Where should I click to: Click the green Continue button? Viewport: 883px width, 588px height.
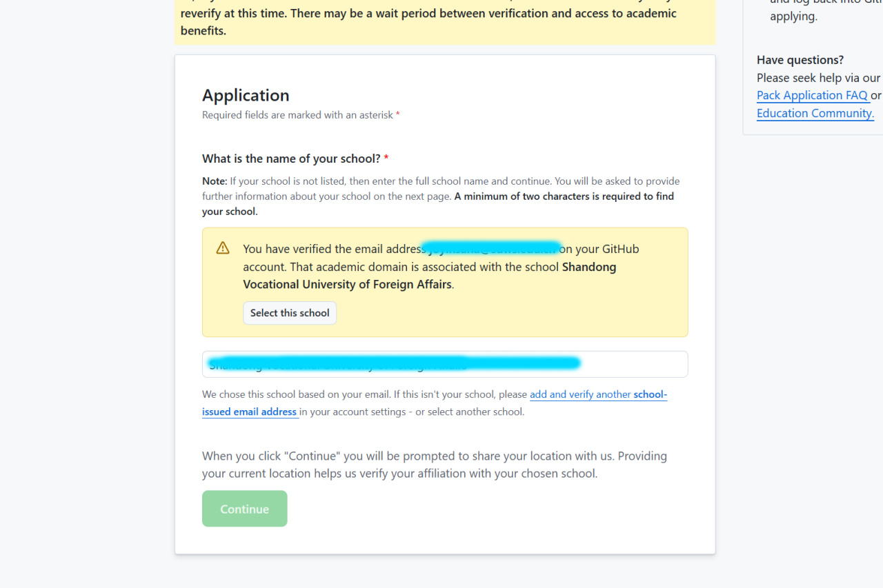244,509
